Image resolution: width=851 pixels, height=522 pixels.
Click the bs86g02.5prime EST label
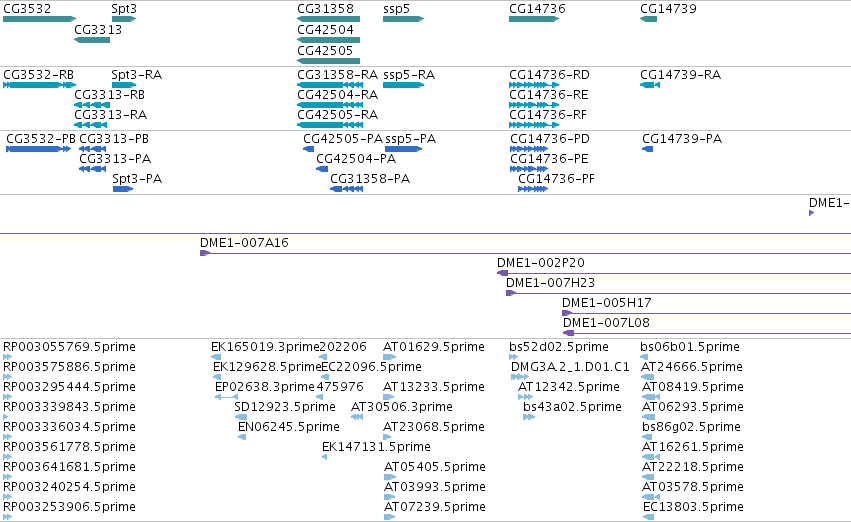691,428
